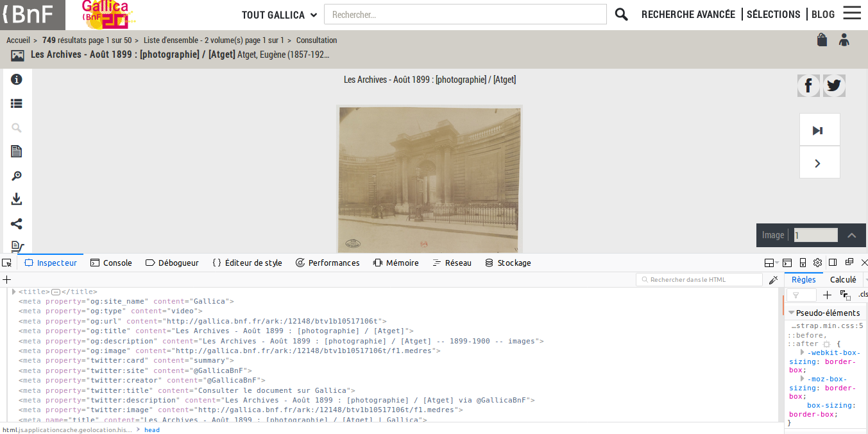868x434 pixels.
Task: Click the search magnifier button in header
Action: (621, 14)
